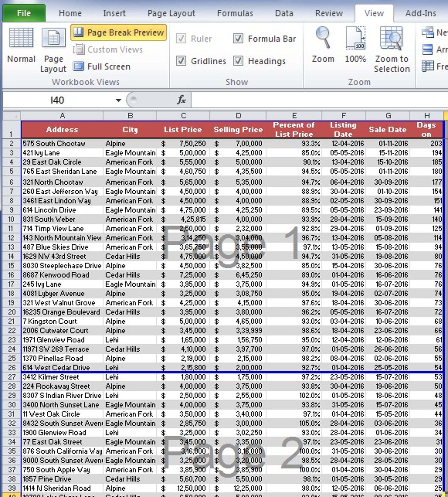Click selling price 12,25,000 in row 39

pos(238,488)
